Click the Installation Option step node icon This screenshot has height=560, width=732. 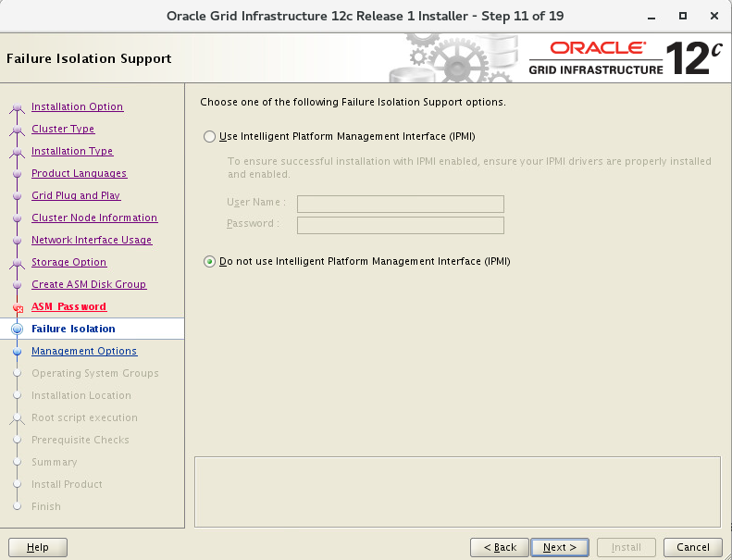18,108
